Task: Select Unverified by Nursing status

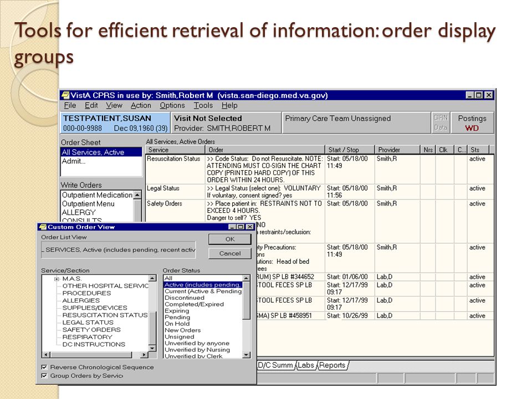Action: click(x=203, y=350)
